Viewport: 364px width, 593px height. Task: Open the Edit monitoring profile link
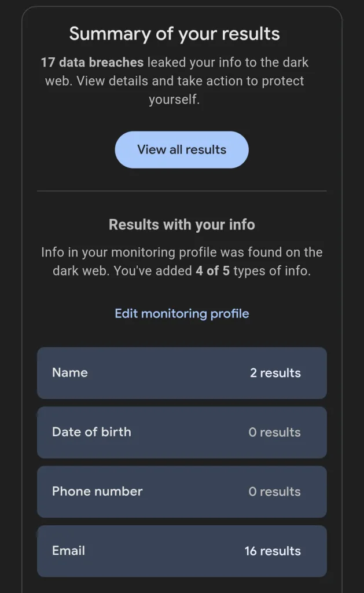coord(182,314)
